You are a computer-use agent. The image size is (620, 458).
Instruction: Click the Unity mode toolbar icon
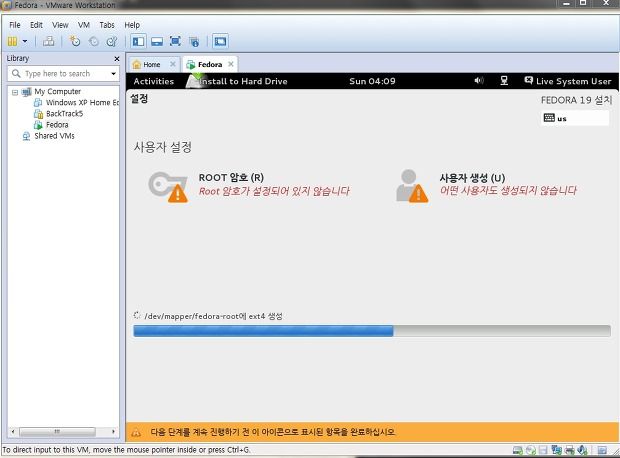(x=194, y=41)
